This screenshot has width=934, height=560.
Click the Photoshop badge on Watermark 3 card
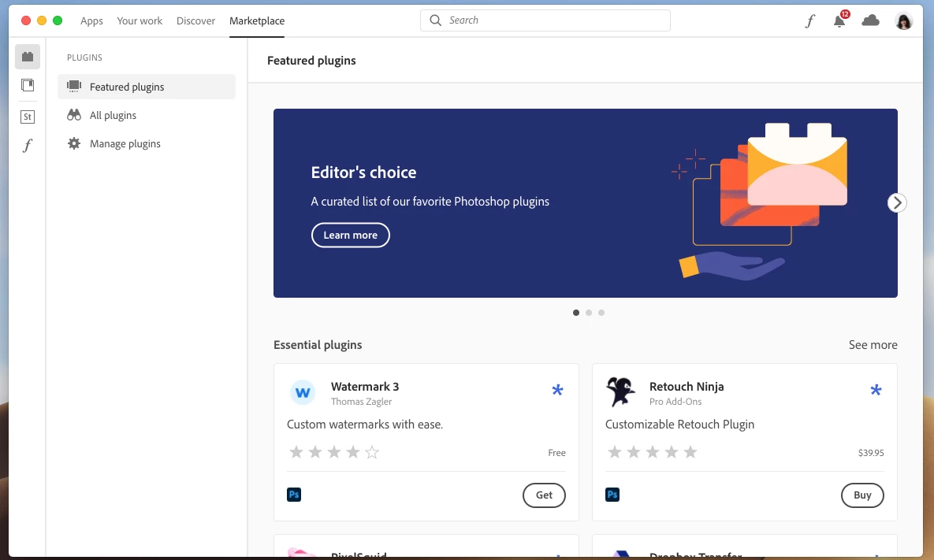pyautogui.click(x=294, y=495)
